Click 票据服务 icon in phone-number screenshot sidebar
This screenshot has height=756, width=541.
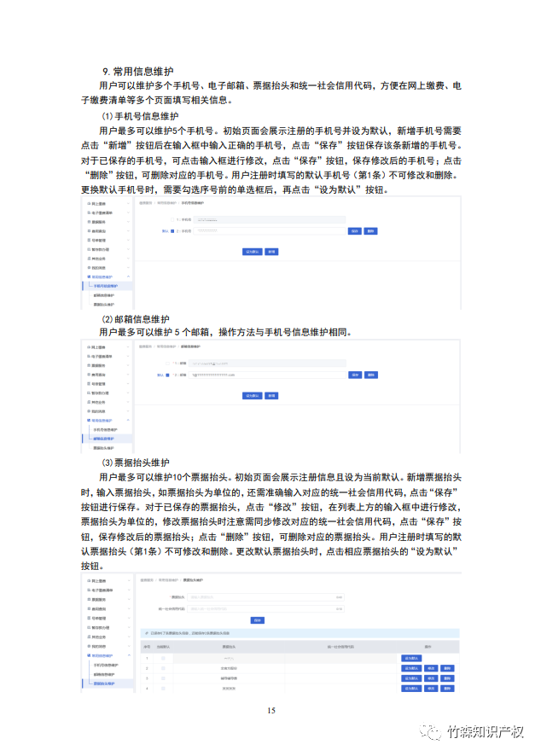(x=89, y=222)
